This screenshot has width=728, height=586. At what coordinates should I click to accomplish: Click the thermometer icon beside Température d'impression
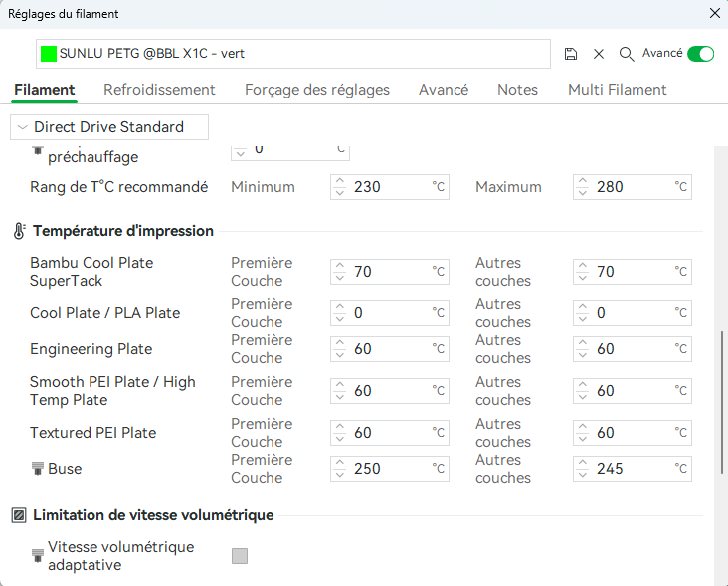[19, 231]
